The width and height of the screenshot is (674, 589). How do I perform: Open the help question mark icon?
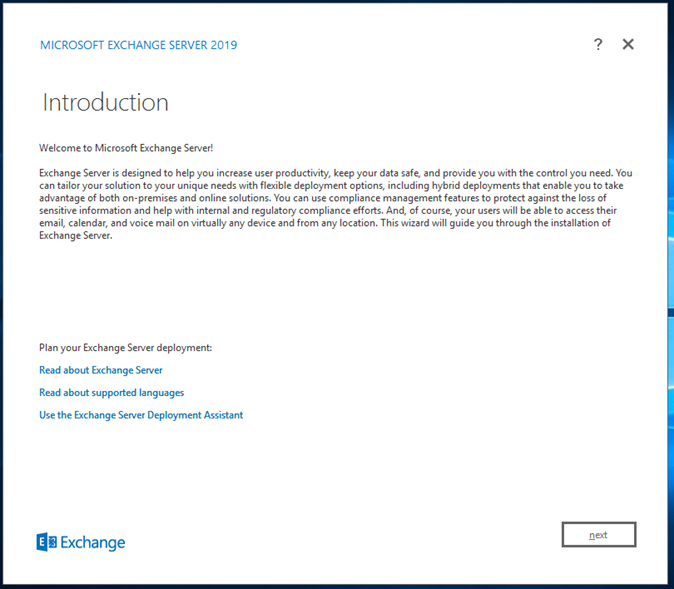click(598, 44)
